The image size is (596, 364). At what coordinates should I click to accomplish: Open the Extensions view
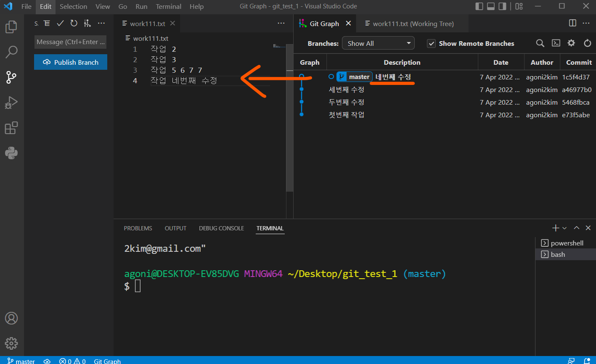coord(11,128)
